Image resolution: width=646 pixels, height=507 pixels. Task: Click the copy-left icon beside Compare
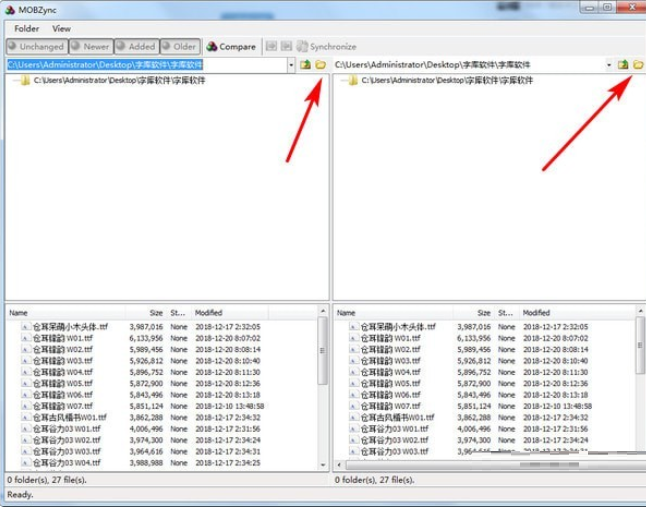click(x=270, y=46)
